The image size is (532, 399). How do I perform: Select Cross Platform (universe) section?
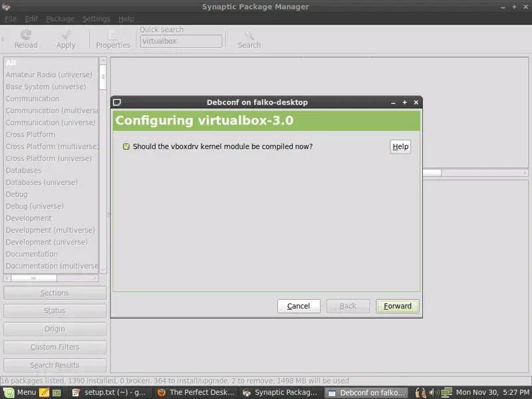(x=51, y=158)
